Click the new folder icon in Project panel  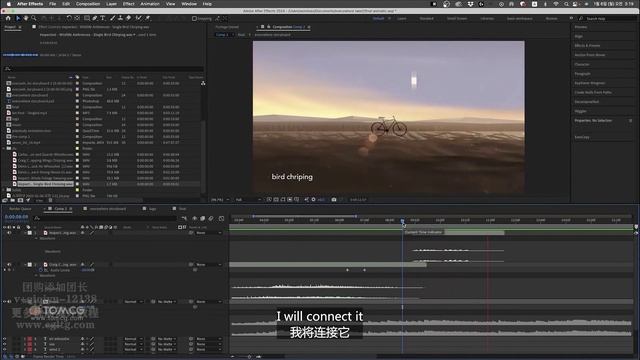pyautogui.click(x=12, y=200)
